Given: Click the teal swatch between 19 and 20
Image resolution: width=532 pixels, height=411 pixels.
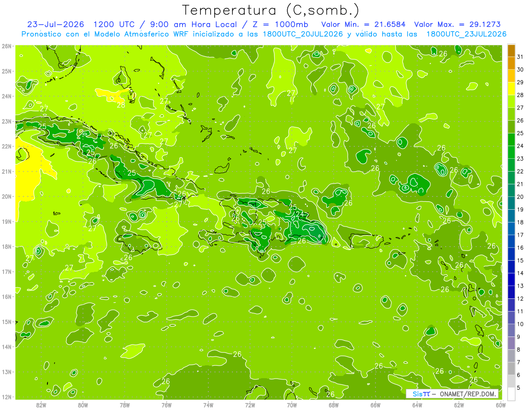Looking at the screenshot, I should (511, 203).
